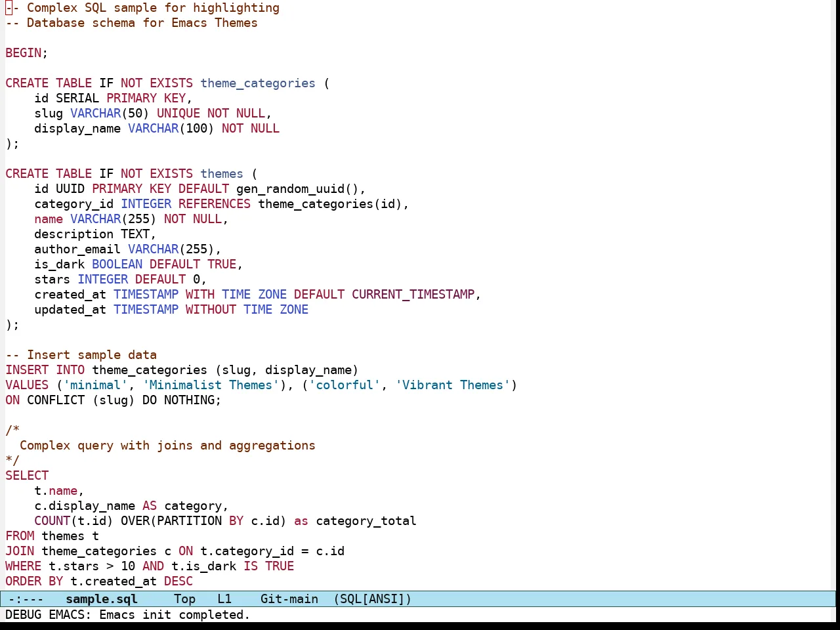Viewport: 840px width, 630px height.
Task: Click t.category_id in the JOIN condition
Action: coord(247,551)
